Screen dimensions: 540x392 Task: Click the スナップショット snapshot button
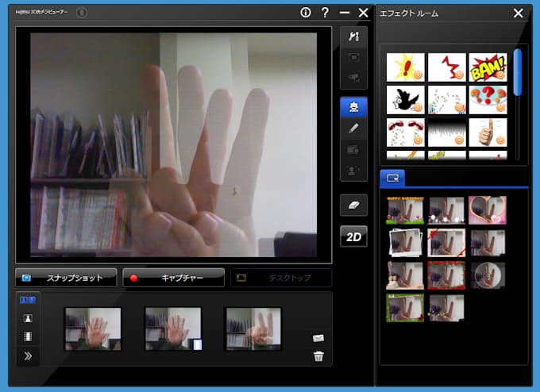pos(66,279)
